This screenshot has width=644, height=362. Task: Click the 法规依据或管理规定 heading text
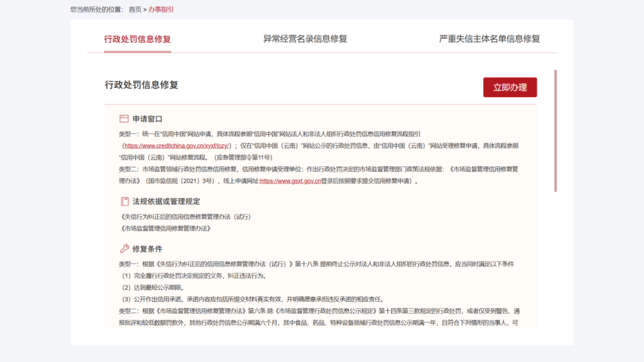pos(166,202)
